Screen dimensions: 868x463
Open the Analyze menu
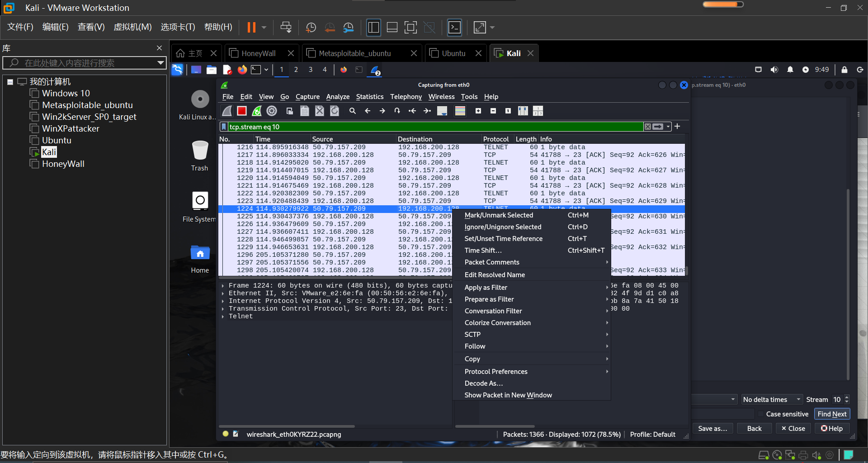338,97
